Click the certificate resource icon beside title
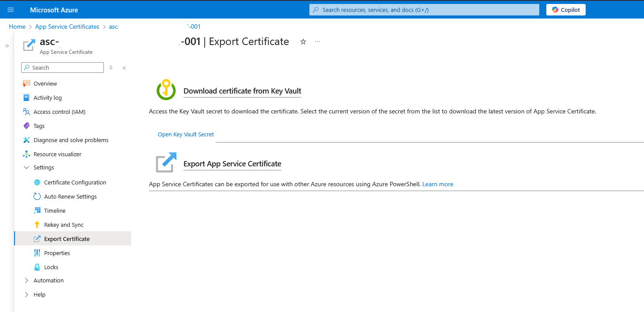 [x=29, y=45]
